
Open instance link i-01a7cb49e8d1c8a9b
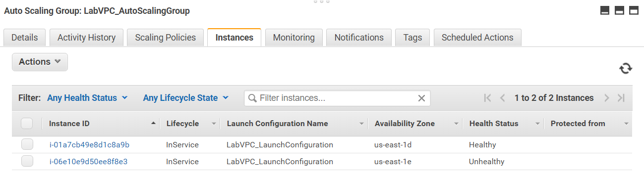coord(89,145)
